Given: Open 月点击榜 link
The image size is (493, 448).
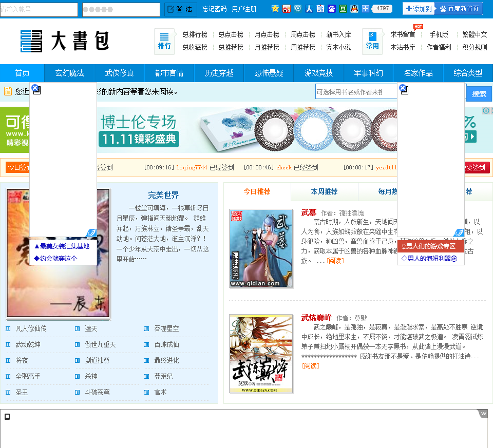Looking at the screenshot, I should click(267, 34).
